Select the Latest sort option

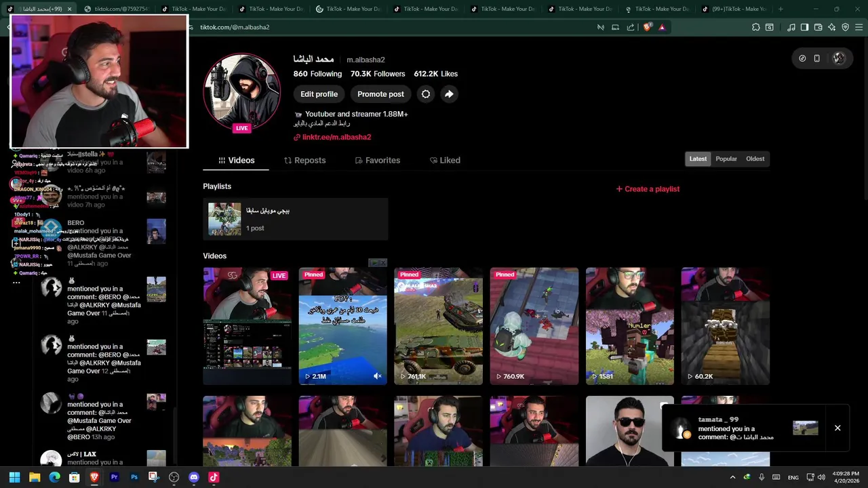698,159
